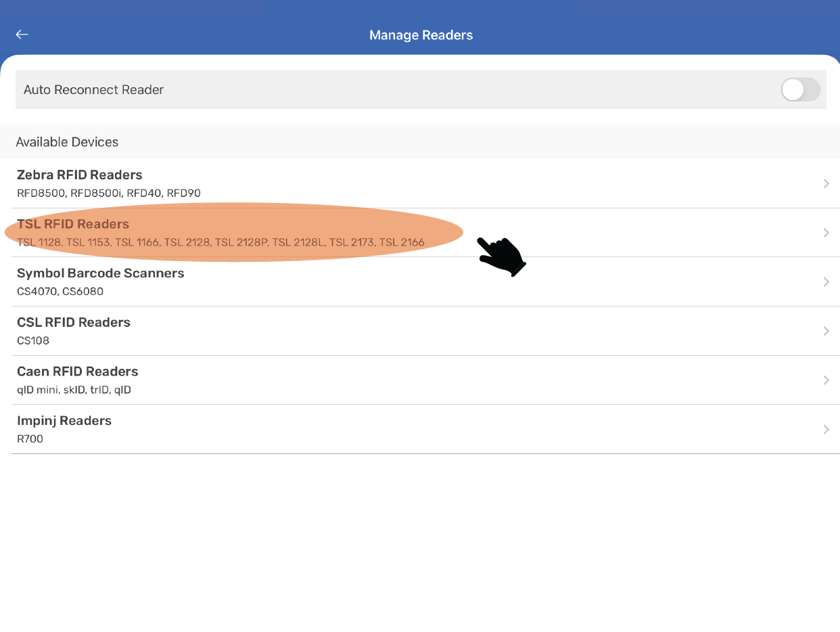Choose the TSL RFID Readers title
Image resolution: width=840 pixels, height=632 pixels.
coord(72,224)
